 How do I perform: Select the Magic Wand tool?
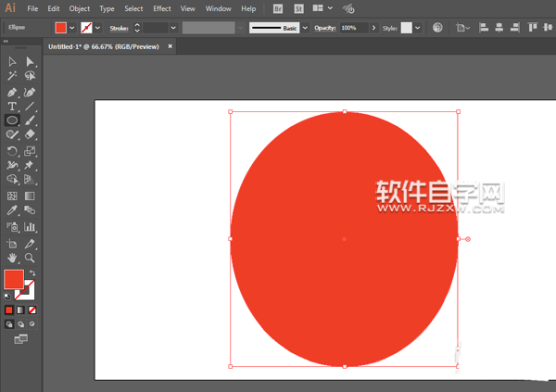[x=12, y=77]
